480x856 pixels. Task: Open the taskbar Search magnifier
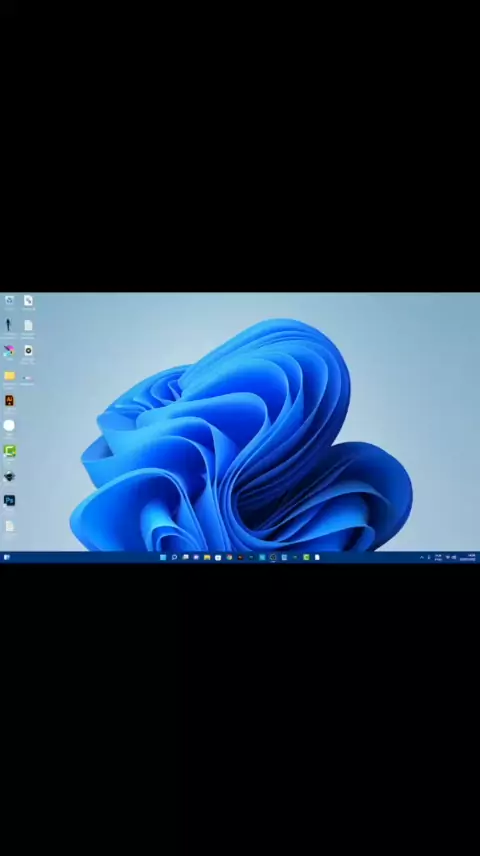point(174,557)
